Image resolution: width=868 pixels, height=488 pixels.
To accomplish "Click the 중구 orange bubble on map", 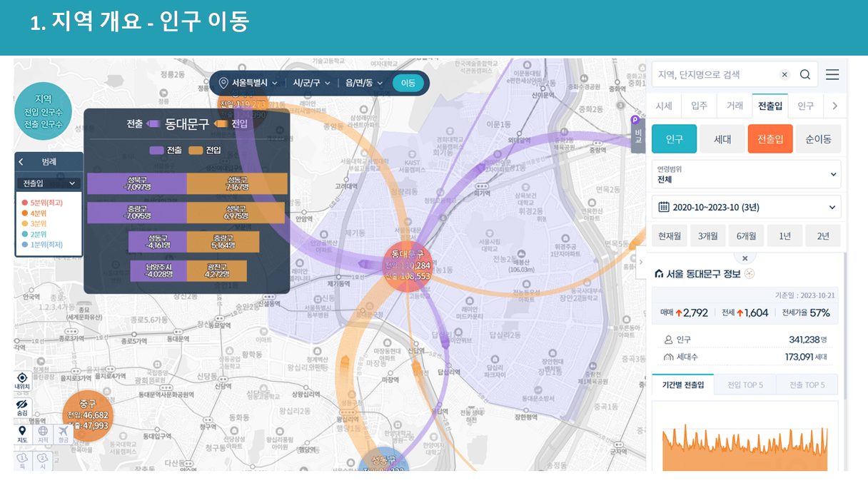I will [88, 415].
